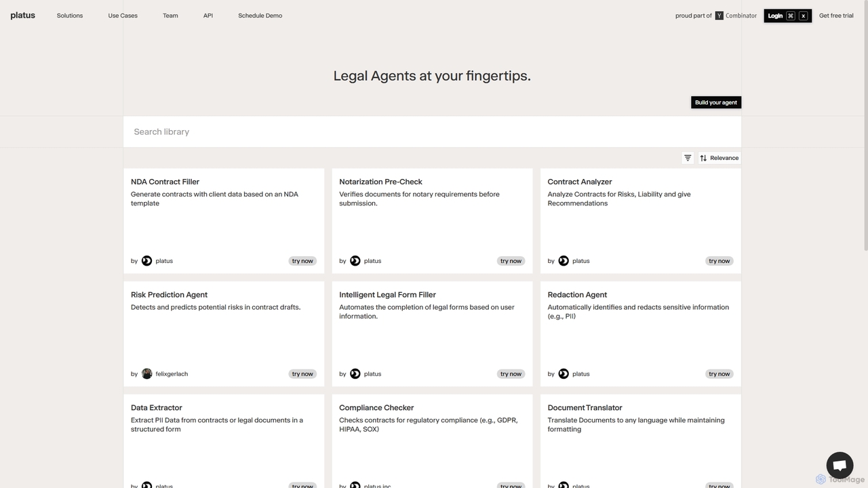Open the Document Translator title
The width and height of the screenshot is (868, 488).
tap(585, 407)
